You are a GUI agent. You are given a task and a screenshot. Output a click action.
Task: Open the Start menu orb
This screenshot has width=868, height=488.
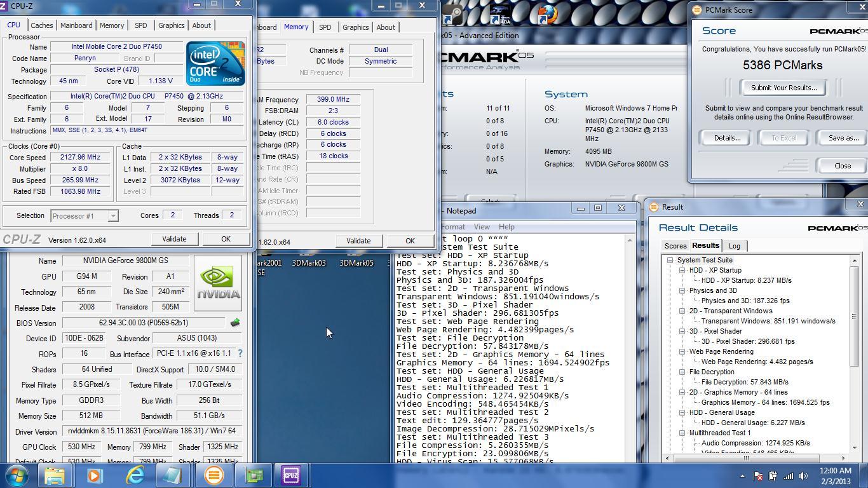pos(16,475)
